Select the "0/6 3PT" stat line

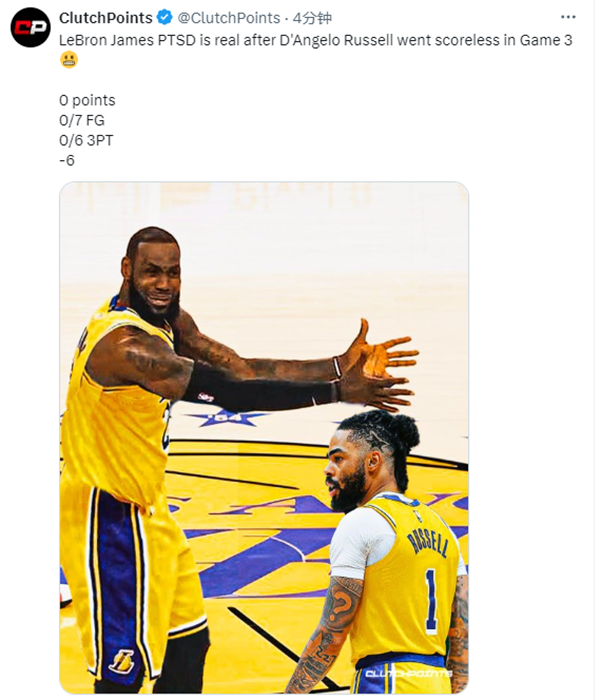pos(86,140)
